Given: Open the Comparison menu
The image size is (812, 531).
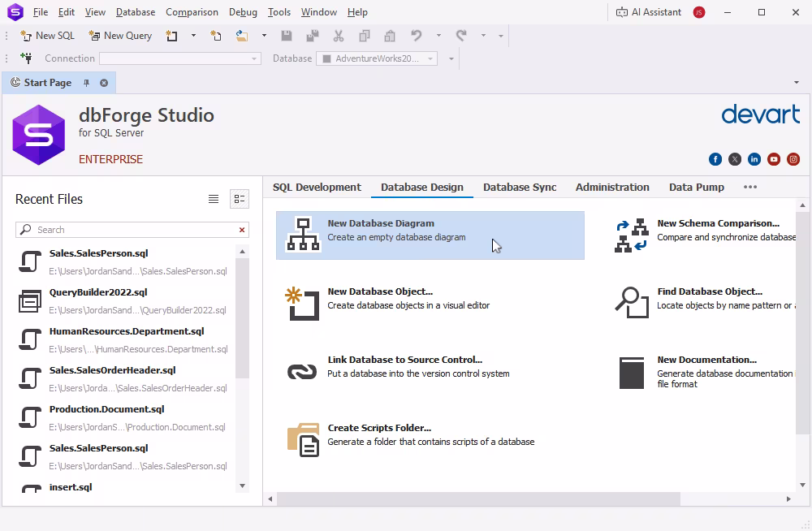Looking at the screenshot, I should pos(192,12).
